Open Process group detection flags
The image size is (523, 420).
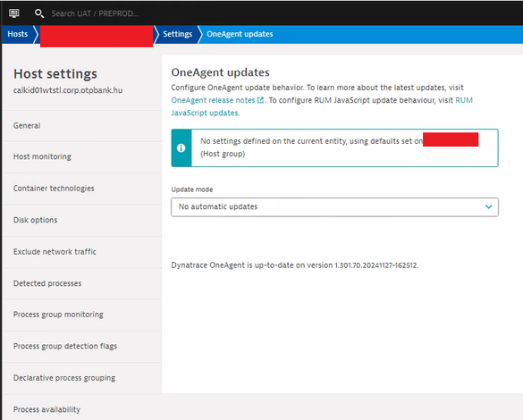(82, 346)
